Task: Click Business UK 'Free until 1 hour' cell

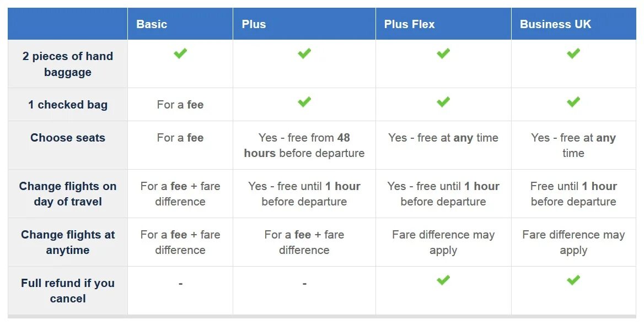Action: coord(573,194)
